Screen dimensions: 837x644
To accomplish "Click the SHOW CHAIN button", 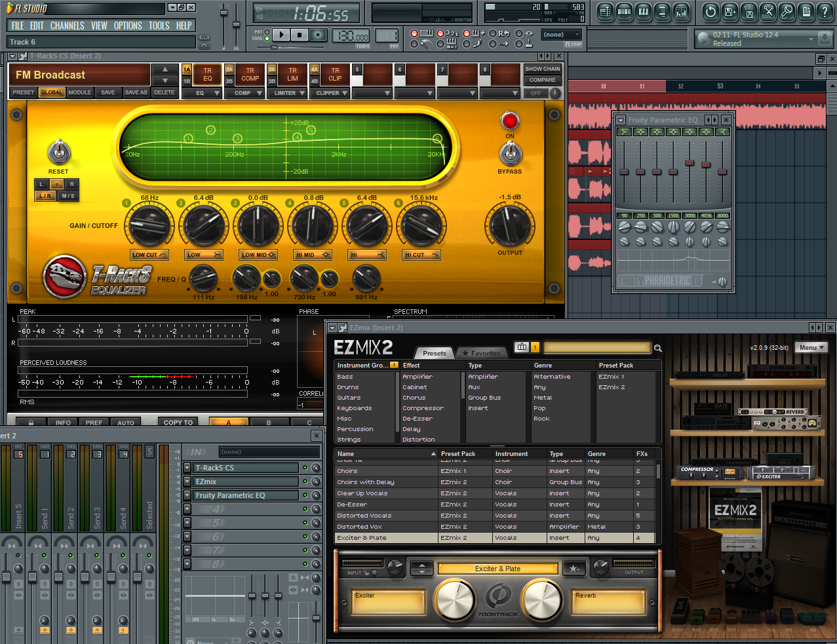I will click(x=543, y=69).
